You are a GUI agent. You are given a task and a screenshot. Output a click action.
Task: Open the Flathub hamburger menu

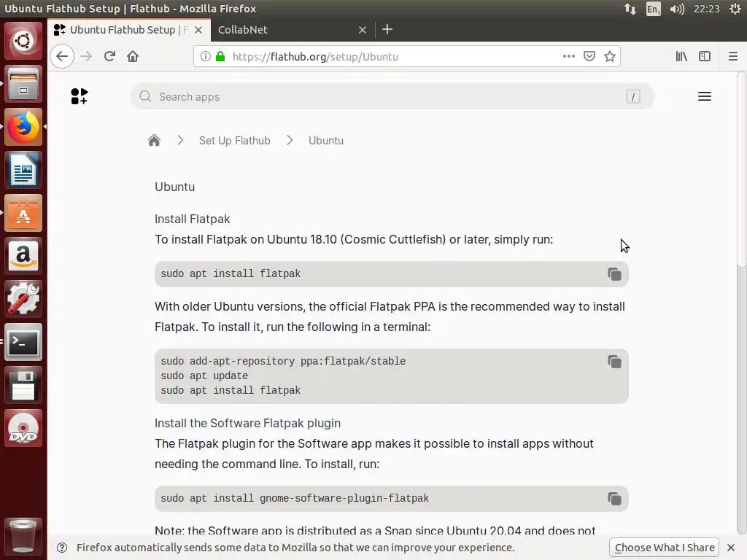pyautogui.click(x=704, y=96)
